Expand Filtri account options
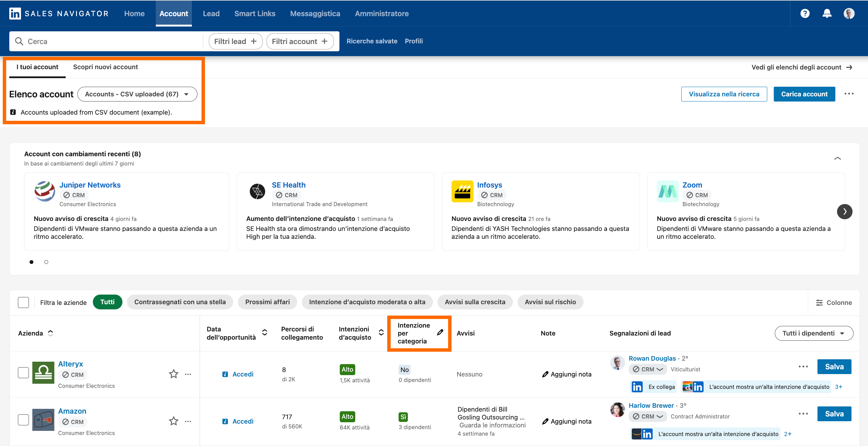868x446 pixels. tap(300, 41)
